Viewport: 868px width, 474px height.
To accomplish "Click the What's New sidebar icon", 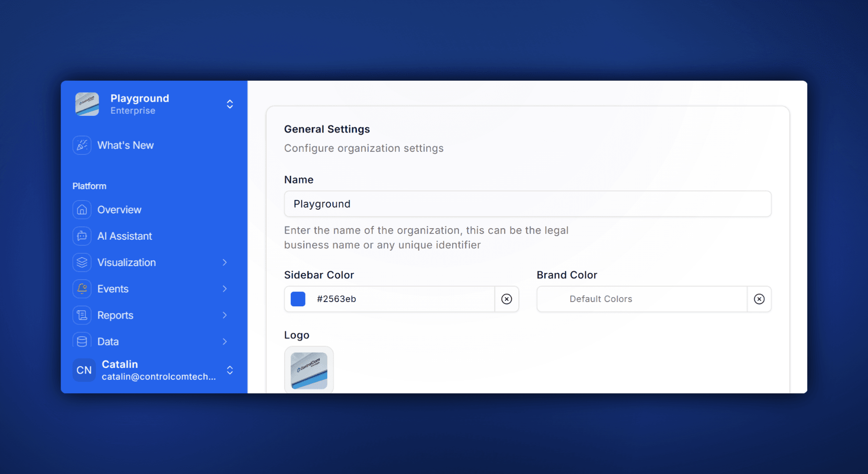I will point(82,145).
